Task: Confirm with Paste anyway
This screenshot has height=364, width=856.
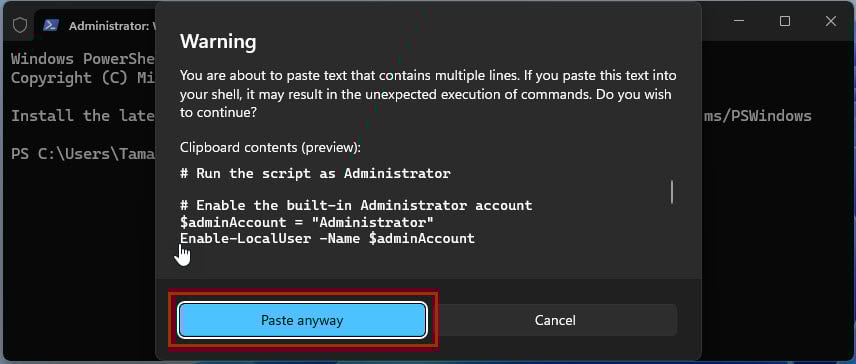Action: coord(302,320)
